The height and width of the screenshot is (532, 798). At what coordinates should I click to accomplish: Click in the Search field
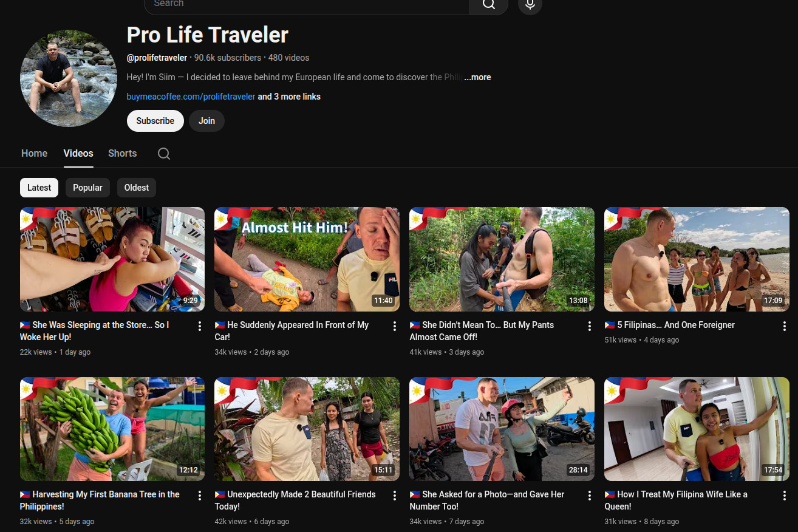pos(307,5)
